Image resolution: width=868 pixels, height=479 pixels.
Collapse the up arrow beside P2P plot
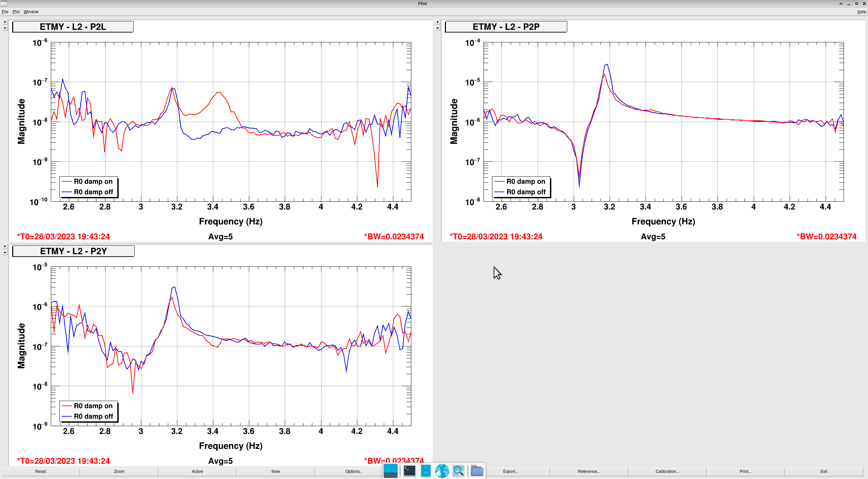point(437,28)
